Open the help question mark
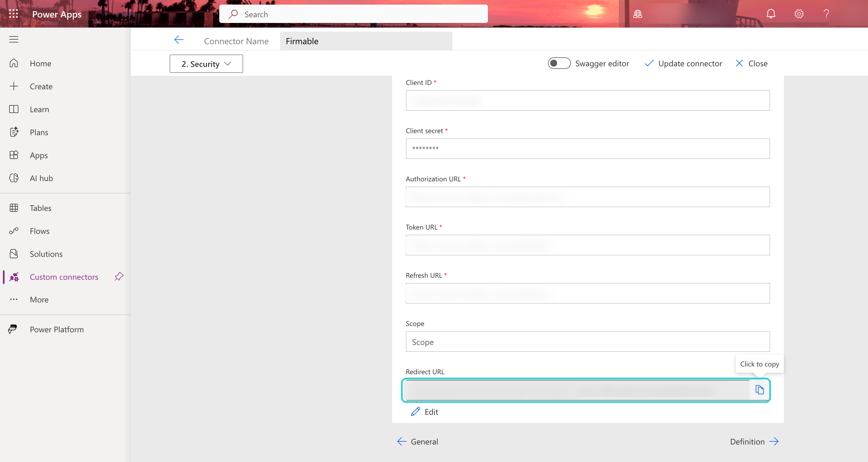This screenshot has width=868, height=462. click(826, 14)
